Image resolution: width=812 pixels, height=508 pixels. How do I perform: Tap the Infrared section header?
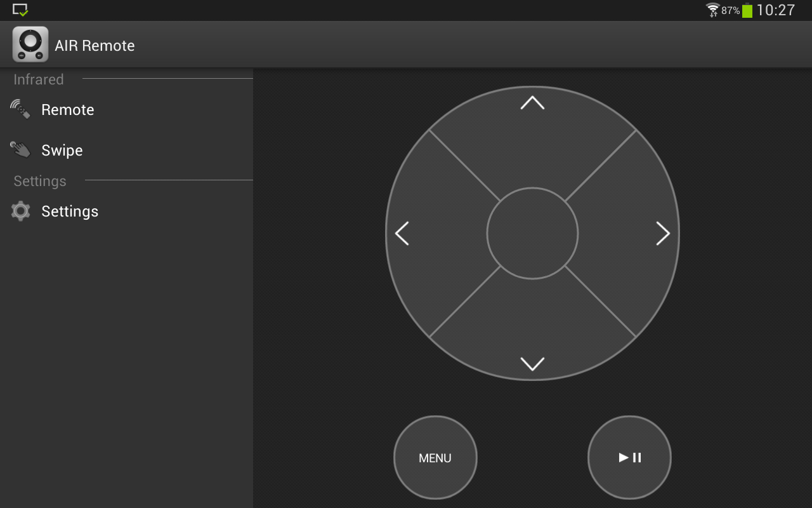pos(38,79)
